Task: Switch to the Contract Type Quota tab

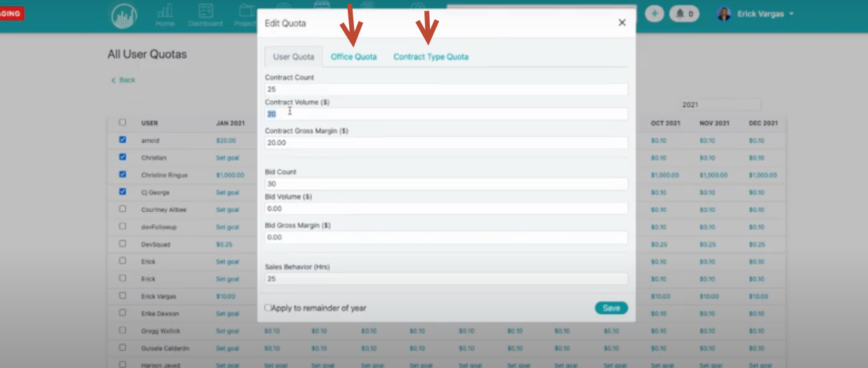Action: pyautogui.click(x=431, y=57)
